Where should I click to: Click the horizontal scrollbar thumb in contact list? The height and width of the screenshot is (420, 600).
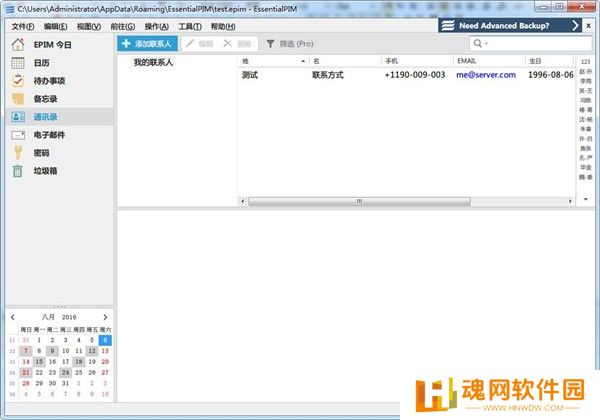[x=359, y=201]
